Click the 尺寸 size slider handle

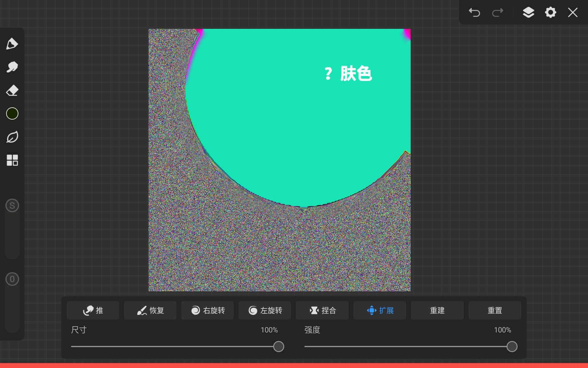(279, 347)
